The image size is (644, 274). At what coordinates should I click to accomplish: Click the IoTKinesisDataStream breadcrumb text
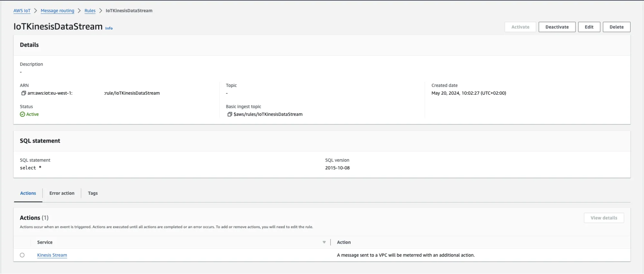129,11
